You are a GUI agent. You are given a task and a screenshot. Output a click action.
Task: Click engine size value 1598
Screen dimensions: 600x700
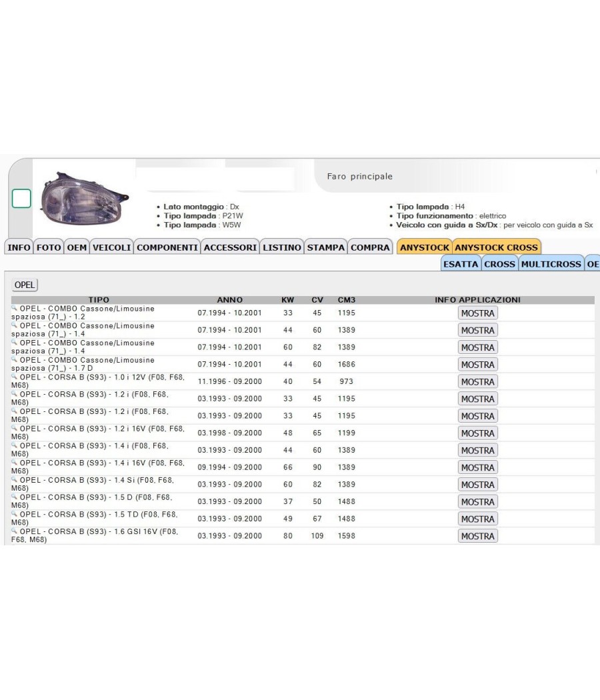click(x=347, y=536)
